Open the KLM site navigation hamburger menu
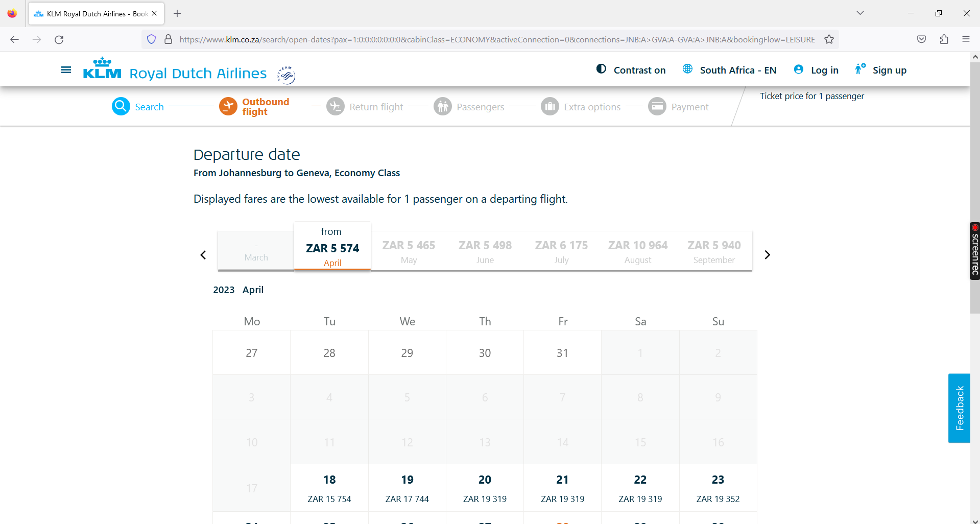The width and height of the screenshot is (980, 524). pyautogui.click(x=66, y=70)
